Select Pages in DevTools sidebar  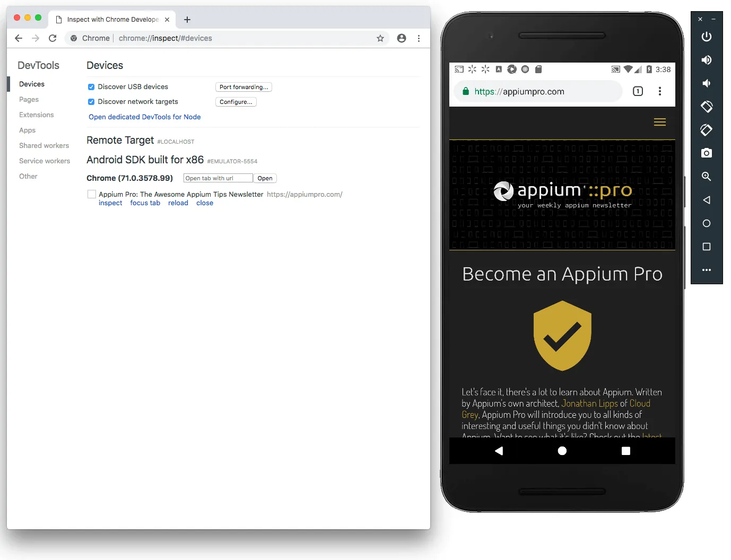(x=29, y=99)
